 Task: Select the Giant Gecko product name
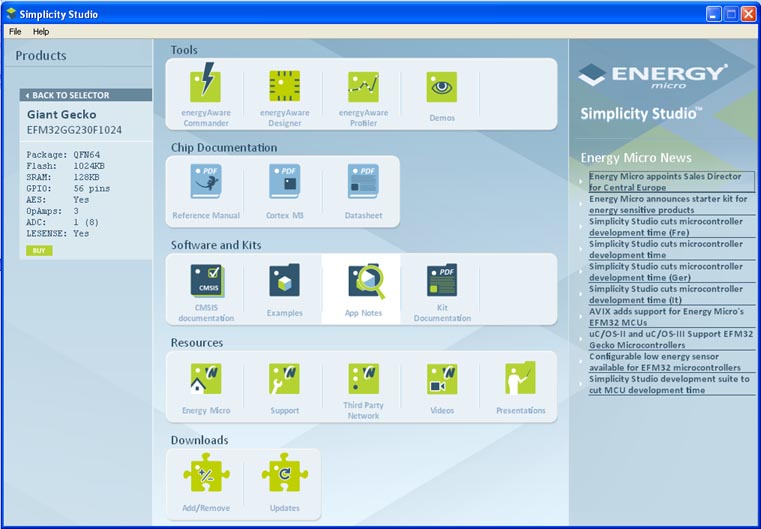[62, 115]
